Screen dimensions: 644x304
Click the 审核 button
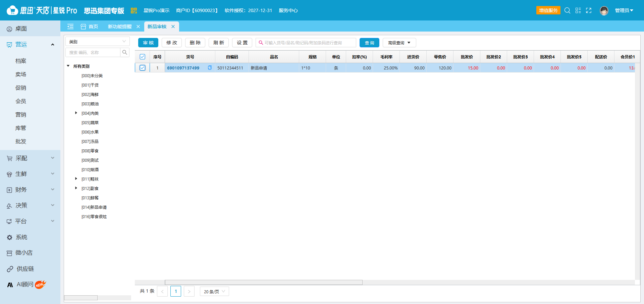(x=148, y=43)
